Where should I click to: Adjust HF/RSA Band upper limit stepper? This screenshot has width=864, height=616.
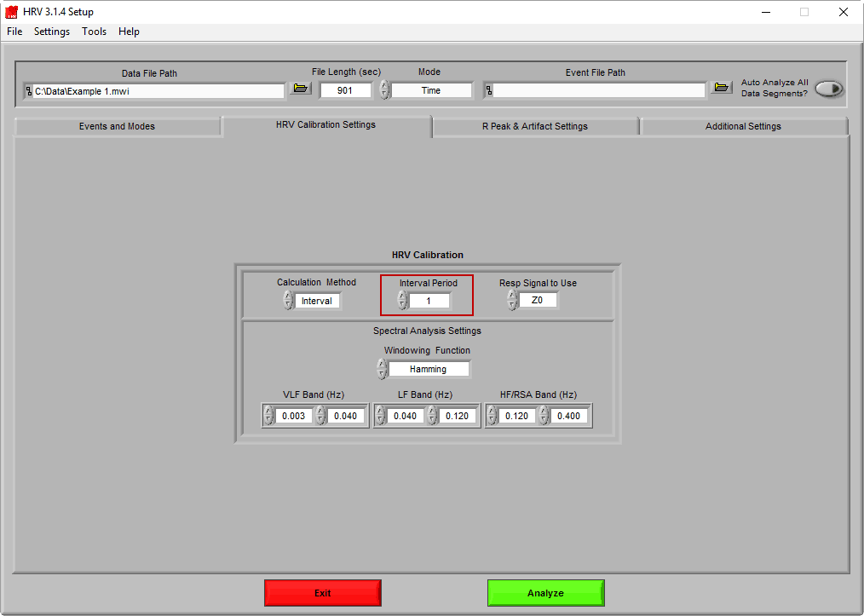(544, 416)
